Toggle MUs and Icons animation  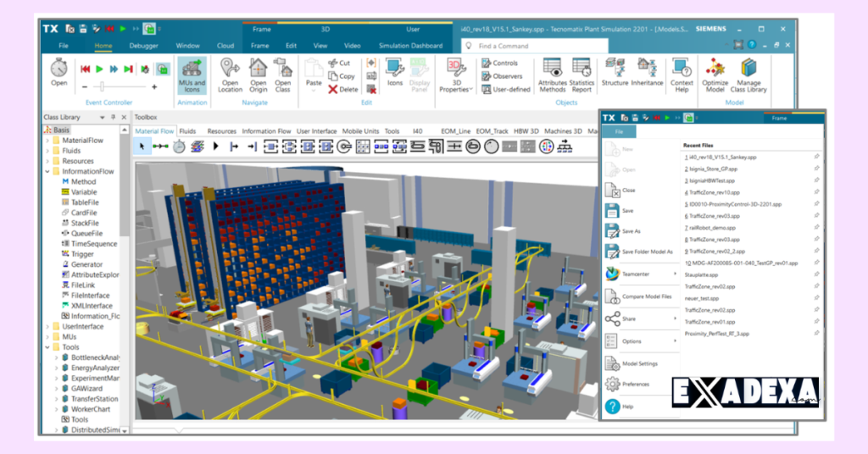tap(192, 75)
